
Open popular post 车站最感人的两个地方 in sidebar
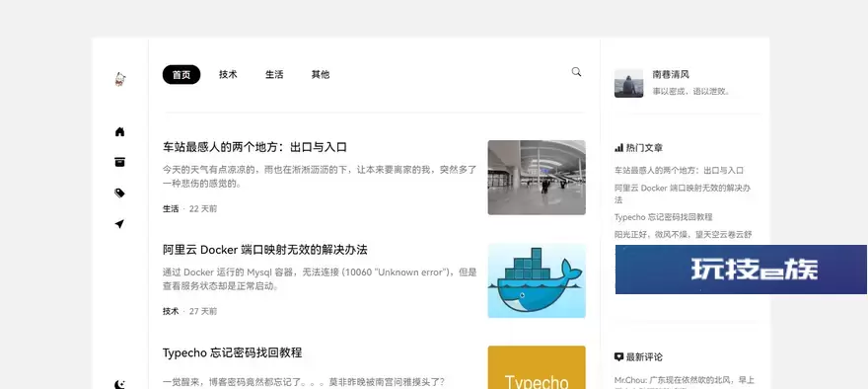(680, 171)
